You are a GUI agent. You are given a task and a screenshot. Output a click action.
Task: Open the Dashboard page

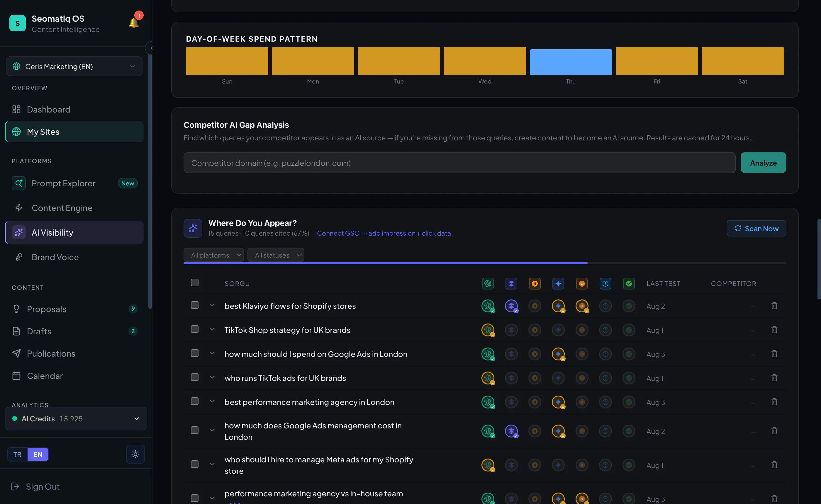[74, 109]
